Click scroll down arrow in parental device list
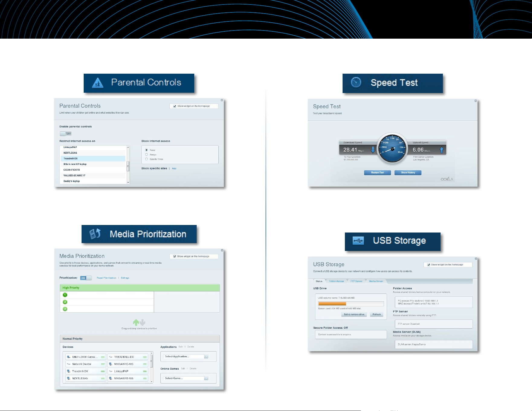This screenshot has height=411, width=532. pyautogui.click(x=128, y=182)
